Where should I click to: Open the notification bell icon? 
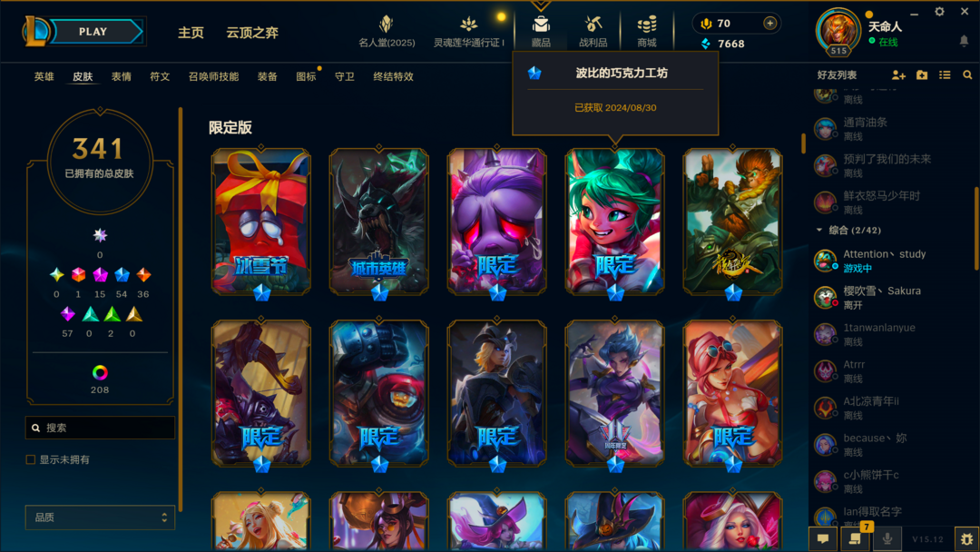tap(964, 41)
